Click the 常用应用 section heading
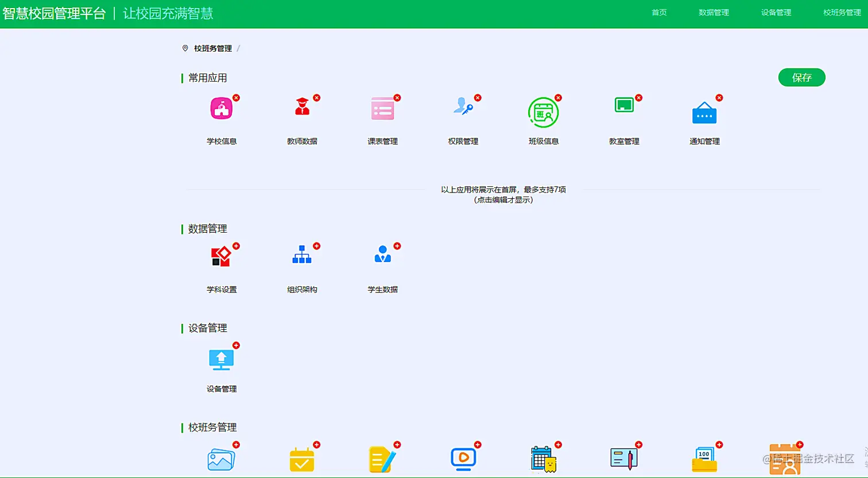 click(208, 78)
